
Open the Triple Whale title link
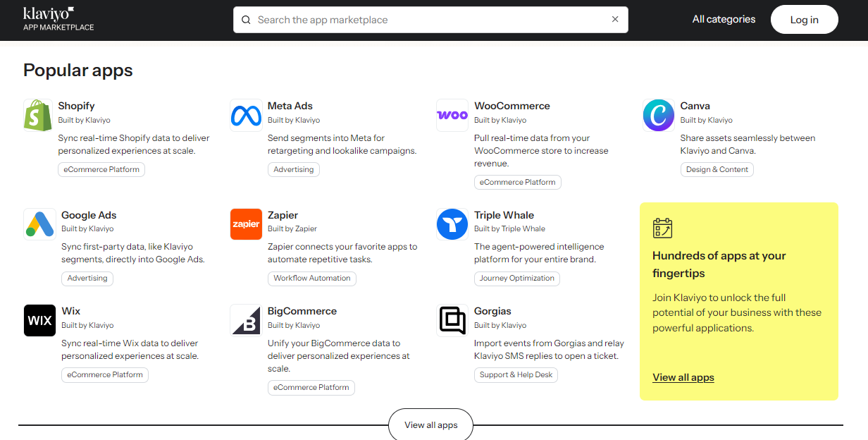coord(504,215)
